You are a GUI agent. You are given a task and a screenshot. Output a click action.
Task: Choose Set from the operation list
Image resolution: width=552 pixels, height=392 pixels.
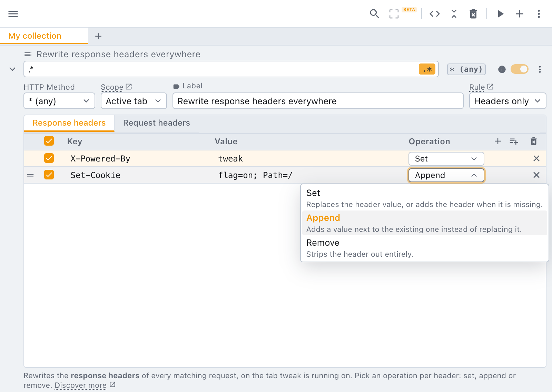coord(424,198)
